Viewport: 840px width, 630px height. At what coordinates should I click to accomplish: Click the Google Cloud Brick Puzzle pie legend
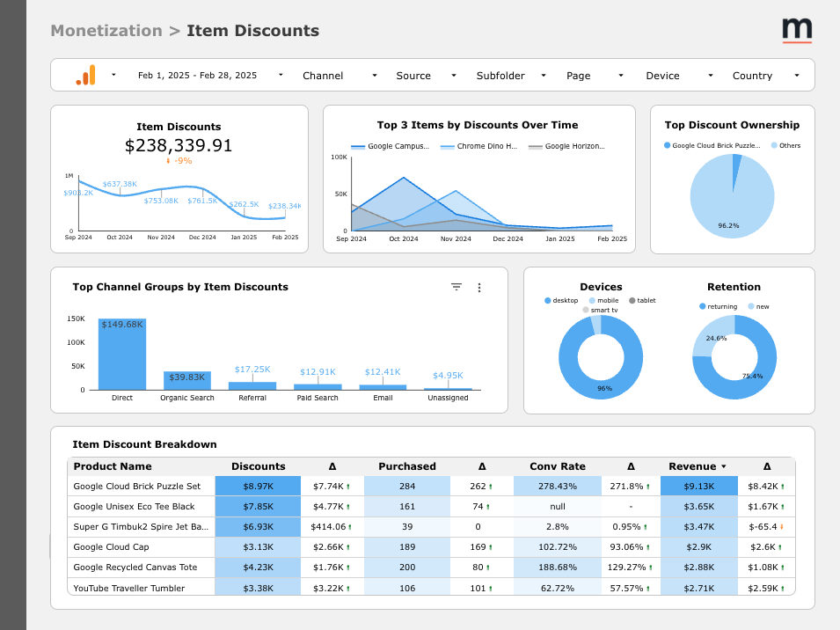712,146
